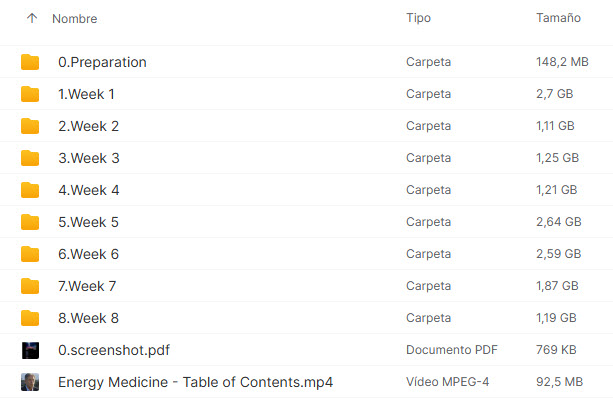
Task: Click the 5.Week 5 folder icon
Action: coord(30,222)
